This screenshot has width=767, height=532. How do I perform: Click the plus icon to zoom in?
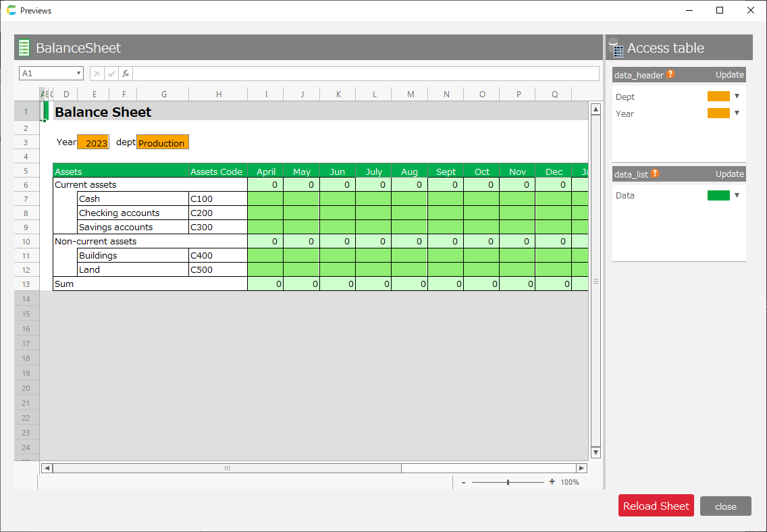pyautogui.click(x=552, y=482)
